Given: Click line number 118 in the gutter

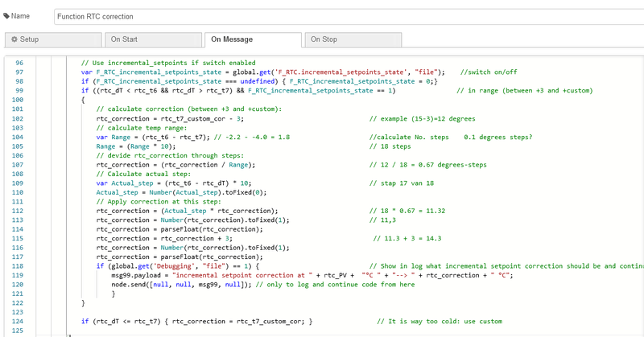Looking at the screenshot, I should [x=18, y=266].
